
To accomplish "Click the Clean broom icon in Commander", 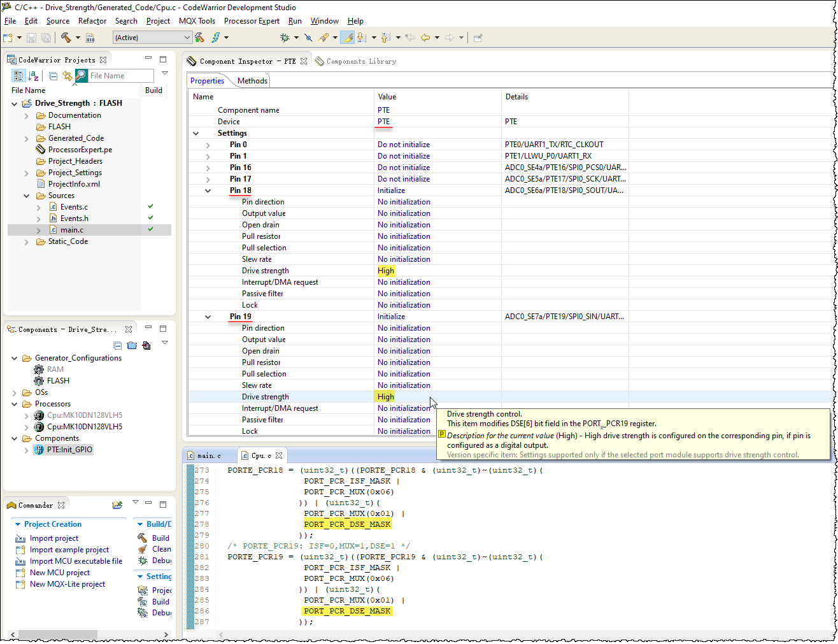I will tap(143, 549).
